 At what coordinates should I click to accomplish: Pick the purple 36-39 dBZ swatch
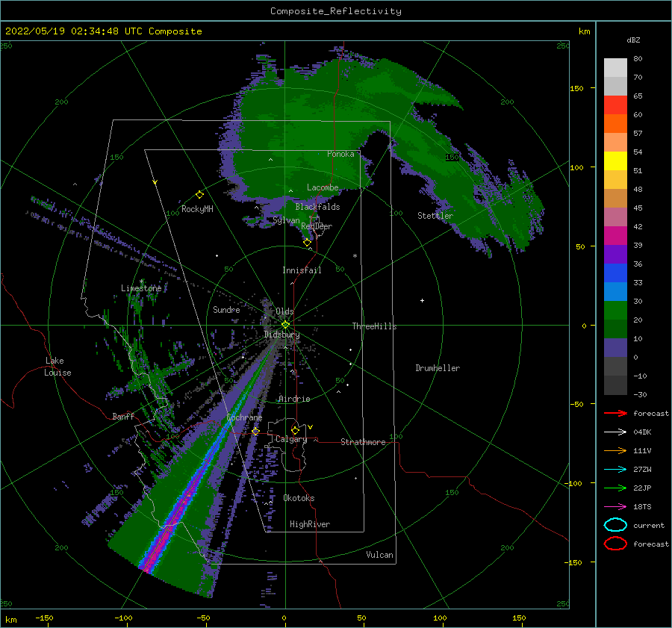(x=615, y=255)
